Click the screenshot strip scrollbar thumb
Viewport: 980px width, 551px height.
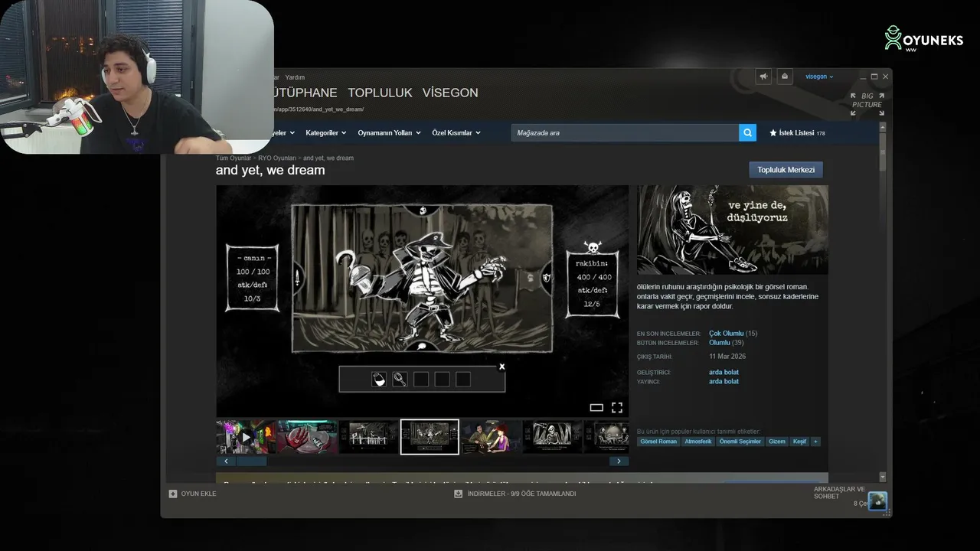pos(251,461)
